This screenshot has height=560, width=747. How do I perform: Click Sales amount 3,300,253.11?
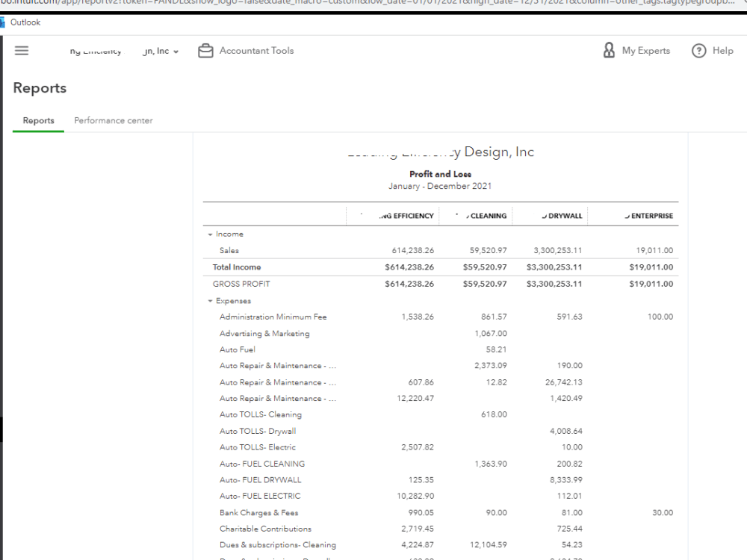click(558, 250)
